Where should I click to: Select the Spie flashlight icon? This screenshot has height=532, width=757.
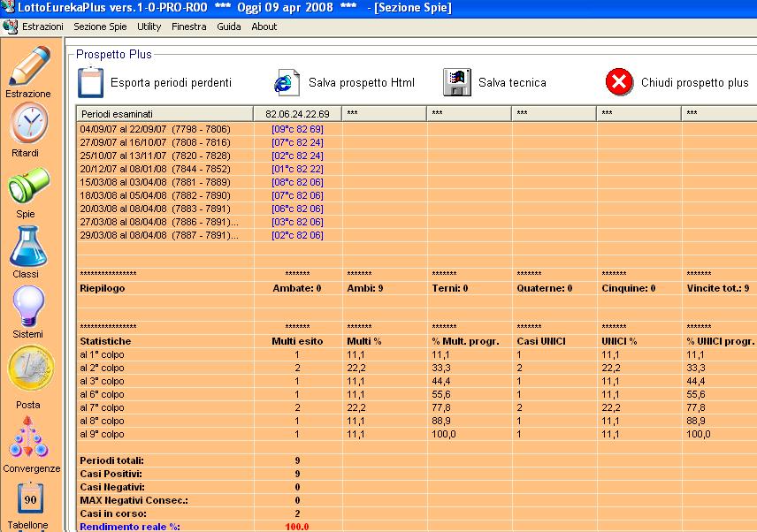[x=28, y=186]
